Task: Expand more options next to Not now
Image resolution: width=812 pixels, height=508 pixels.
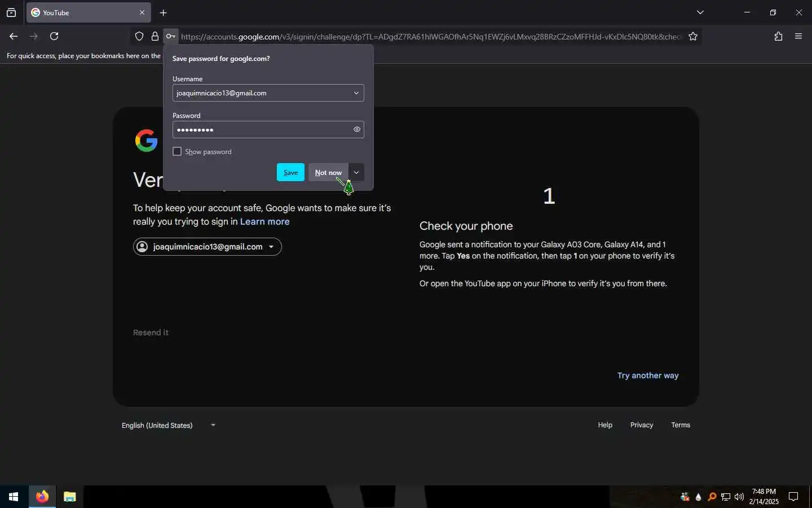Action: pyautogui.click(x=356, y=173)
